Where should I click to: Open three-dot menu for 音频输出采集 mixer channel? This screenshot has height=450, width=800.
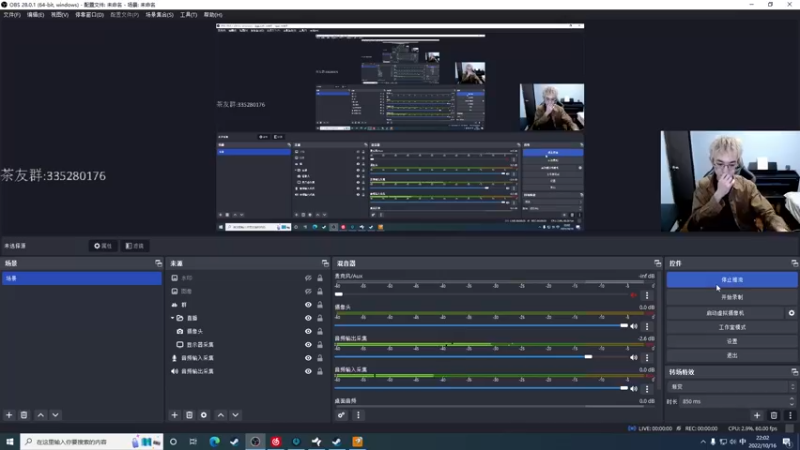pos(647,358)
